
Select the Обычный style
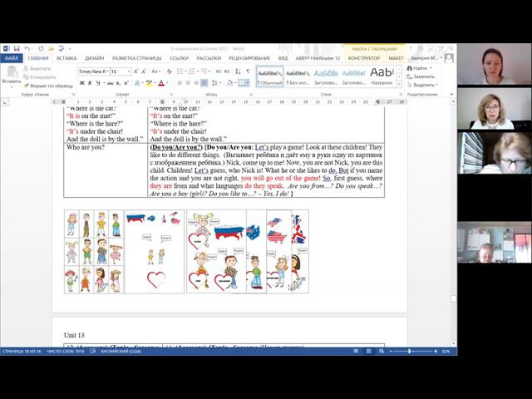269,76
